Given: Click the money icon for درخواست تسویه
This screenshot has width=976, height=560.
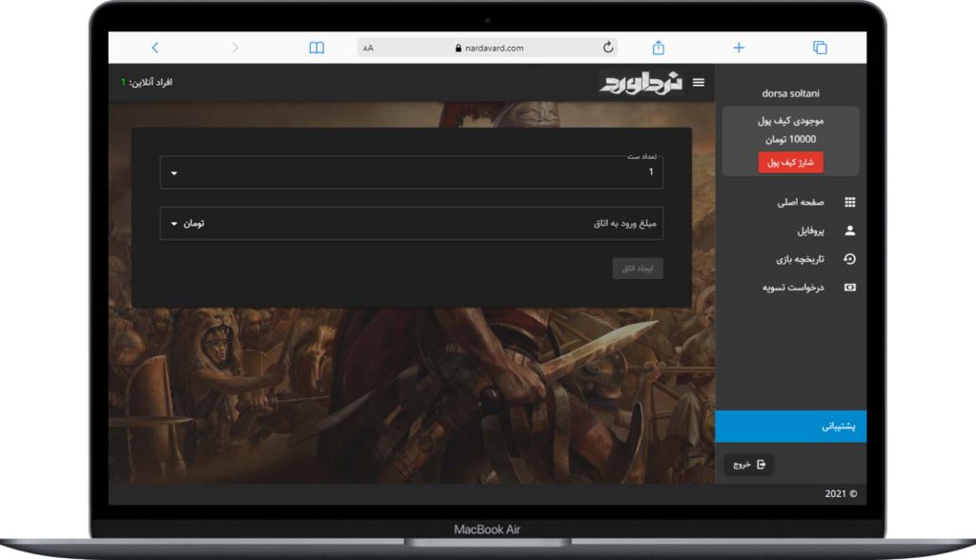Looking at the screenshot, I should coord(850,287).
